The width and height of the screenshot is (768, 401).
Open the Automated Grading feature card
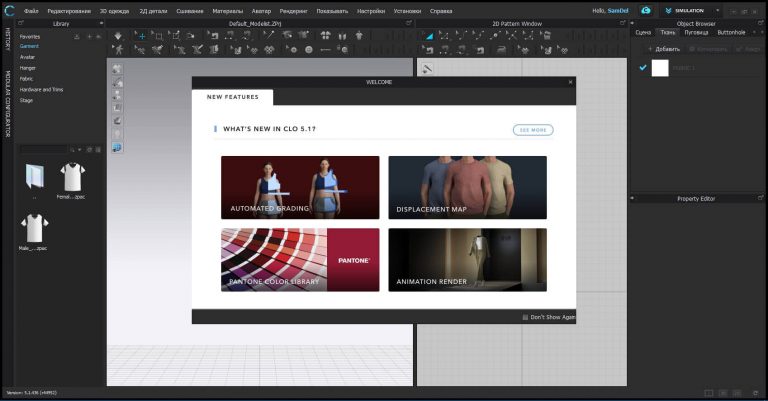(x=300, y=188)
